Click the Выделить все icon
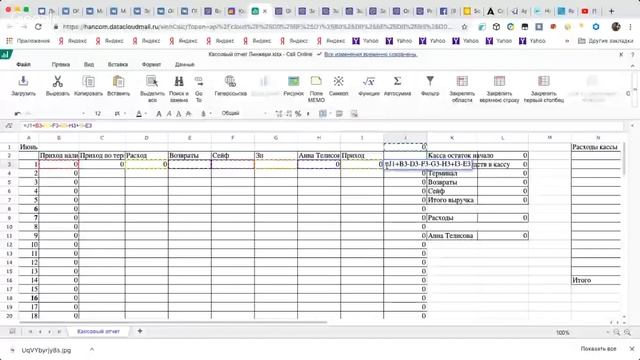 point(152,81)
